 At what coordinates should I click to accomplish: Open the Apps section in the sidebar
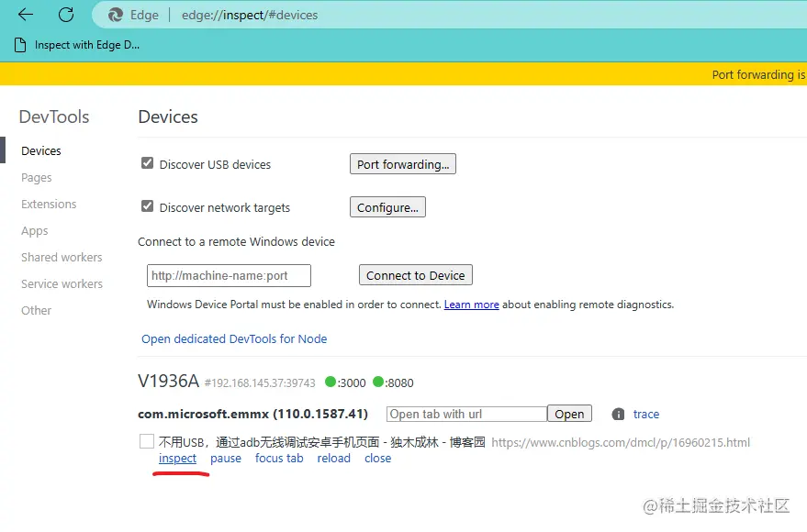tap(35, 231)
